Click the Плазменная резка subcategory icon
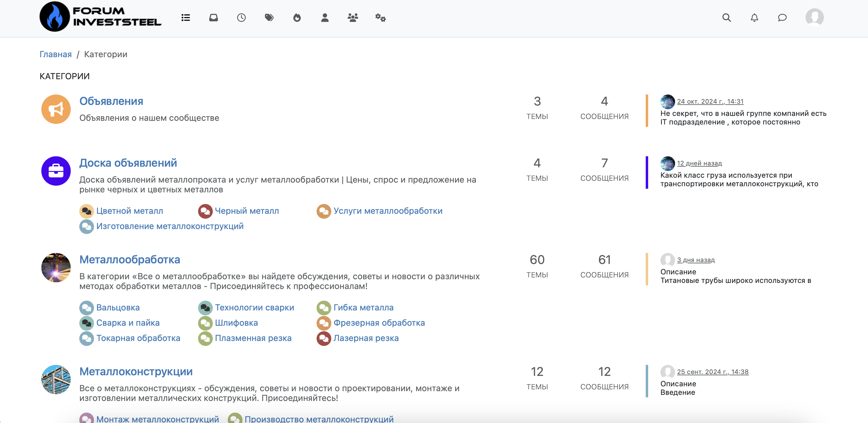868x423 pixels. 205,338
